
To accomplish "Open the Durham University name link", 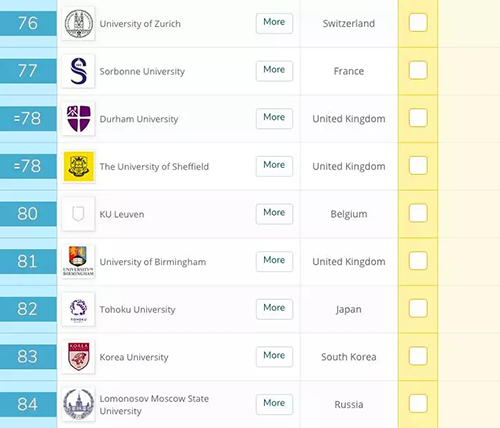I will click(x=139, y=119).
